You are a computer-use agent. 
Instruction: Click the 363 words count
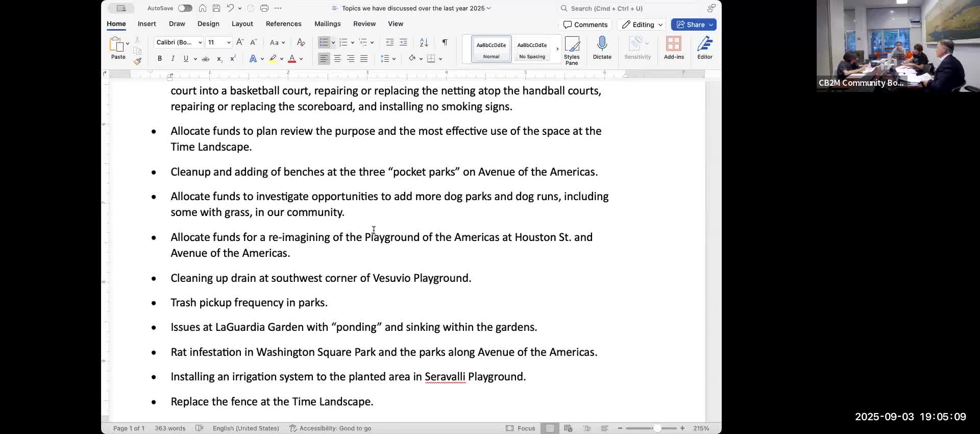click(170, 428)
